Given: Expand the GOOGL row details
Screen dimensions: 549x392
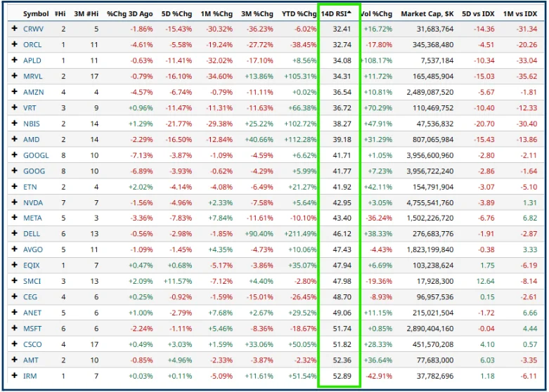Looking at the screenshot, I should click(14, 155).
